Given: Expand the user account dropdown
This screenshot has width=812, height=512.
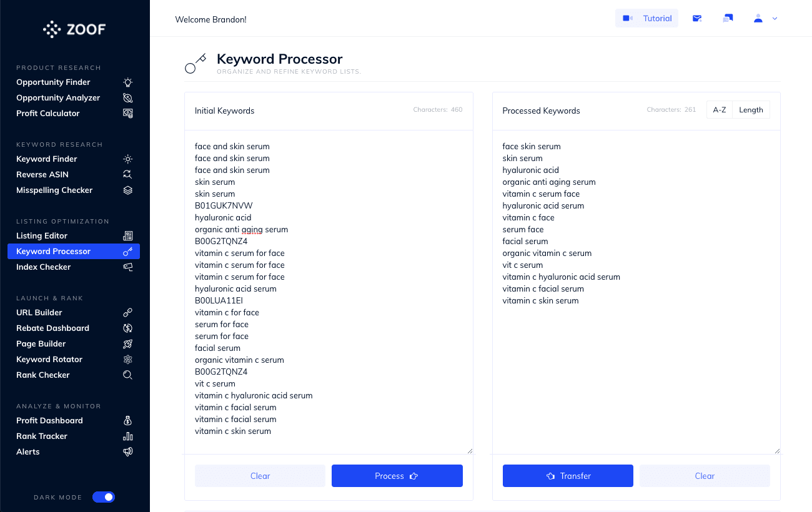Looking at the screenshot, I should click(765, 19).
